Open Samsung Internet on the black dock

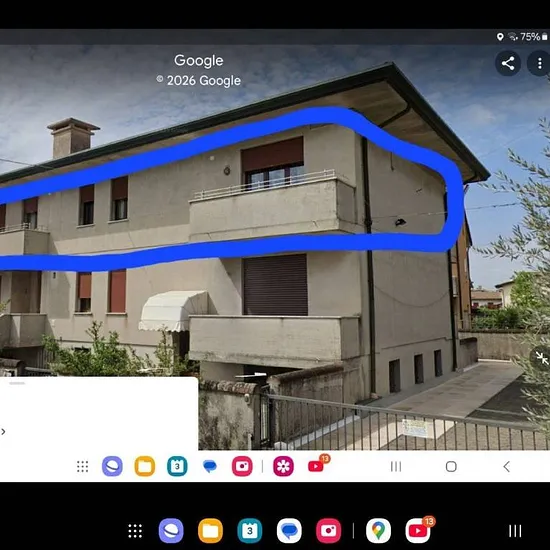click(x=171, y=531)
